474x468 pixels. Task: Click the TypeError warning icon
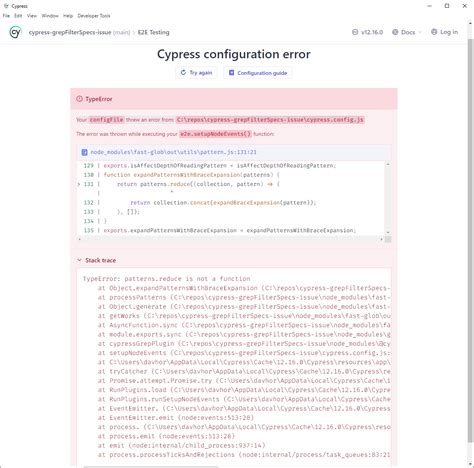[x=79, y=99]
